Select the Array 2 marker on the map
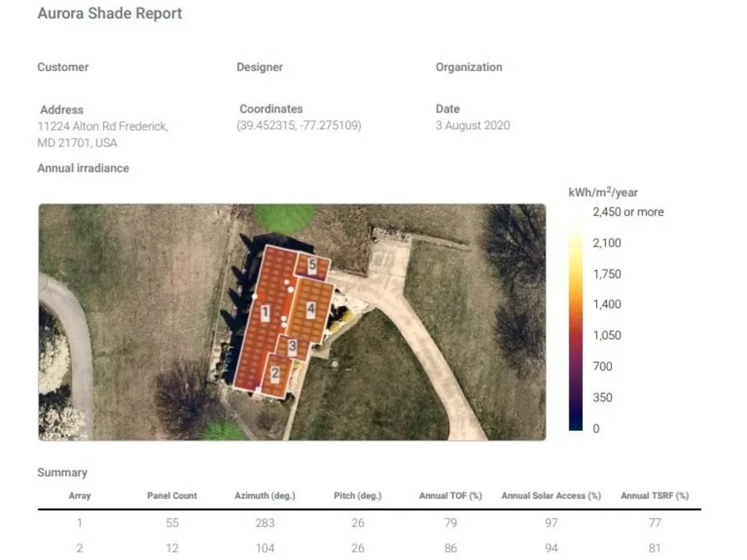 coord(276,372)
